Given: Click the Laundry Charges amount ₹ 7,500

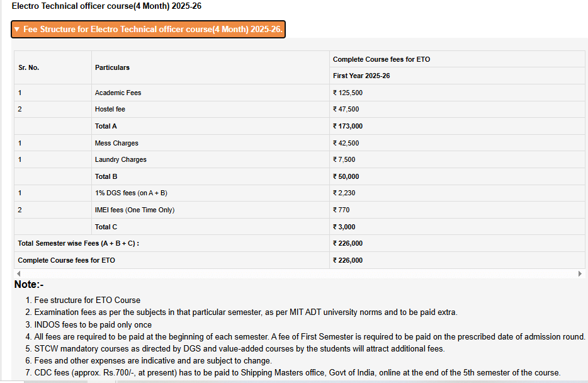Looking at the screenshot, I should pyautogui.click(x=344, y=159).
